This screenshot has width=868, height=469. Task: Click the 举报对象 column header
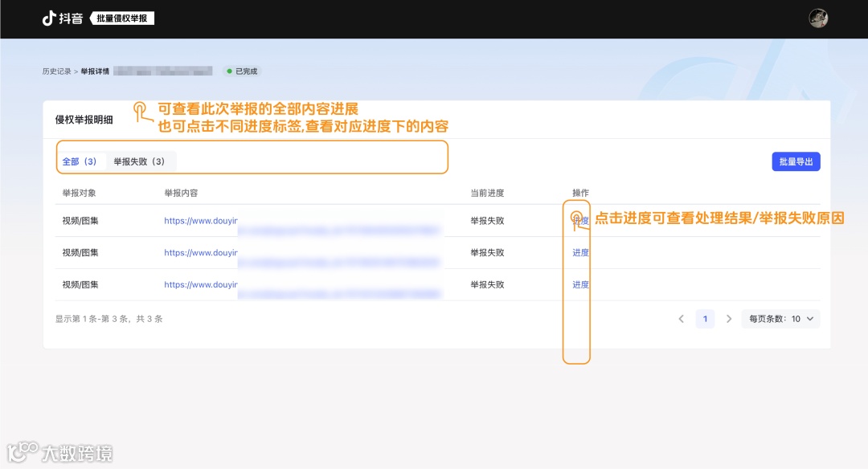click(79, 193)
